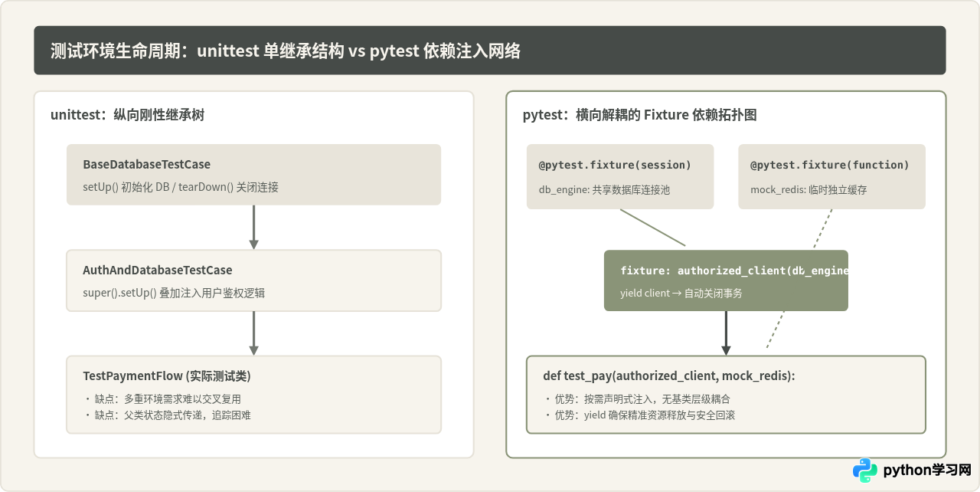This screenshot has height=492, width=980.
Task: Click "setUp() 初始化 DB / tearDown() 关闭连接" text
Action: [181, 186]
